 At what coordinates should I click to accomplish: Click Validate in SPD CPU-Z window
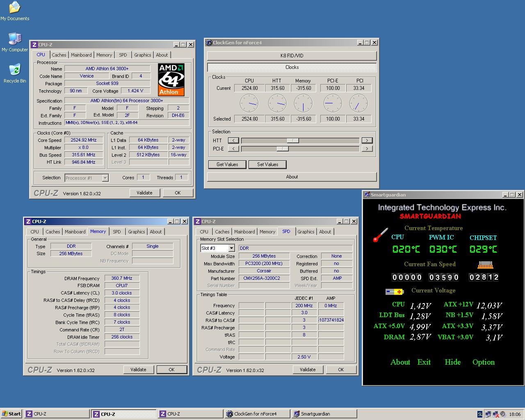pos(308,370)
